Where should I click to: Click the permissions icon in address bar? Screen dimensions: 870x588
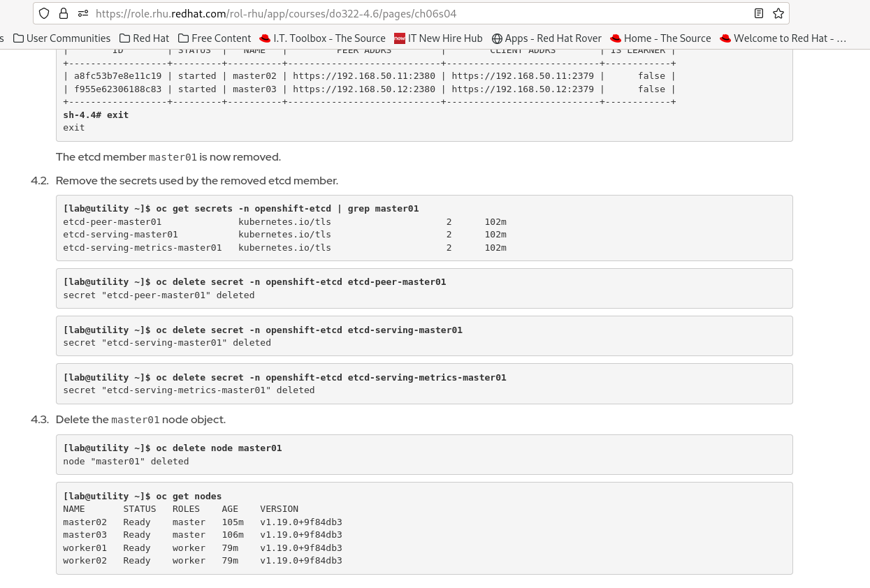click(x=83, y=13)
